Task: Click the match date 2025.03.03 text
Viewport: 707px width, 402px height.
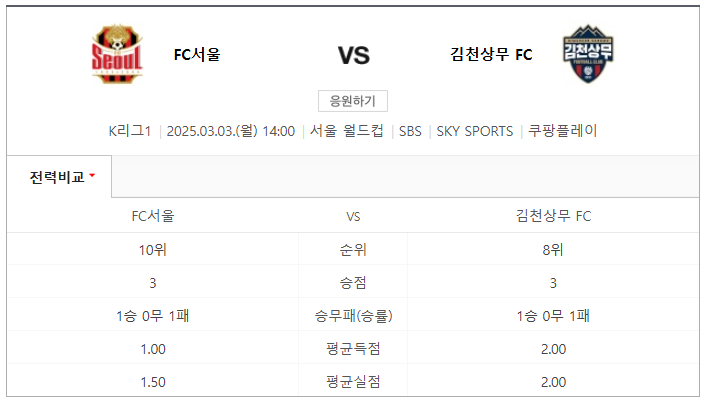Action: pyautogui.click(x=201, y=131)
